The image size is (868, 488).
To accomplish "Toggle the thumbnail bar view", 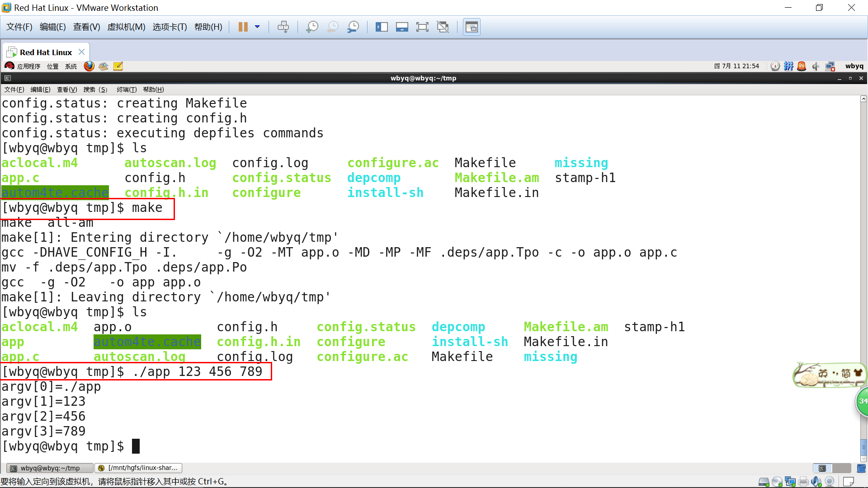I will pyautogui.click(x=401, y=27).
